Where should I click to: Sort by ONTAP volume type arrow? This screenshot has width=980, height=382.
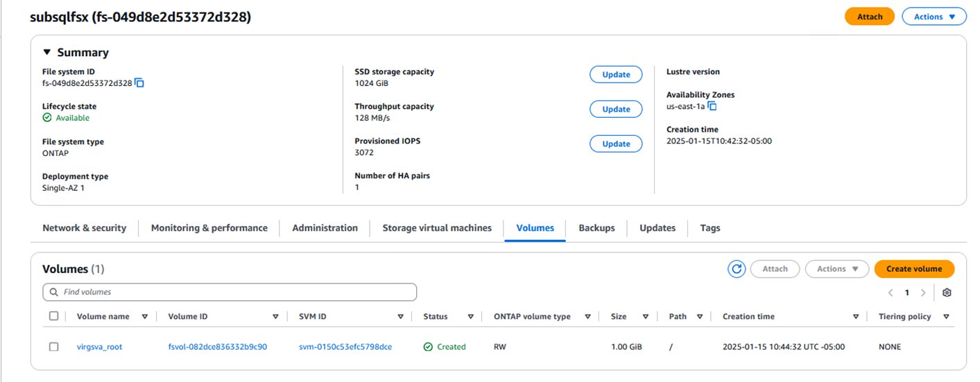[x=587, y=317]
